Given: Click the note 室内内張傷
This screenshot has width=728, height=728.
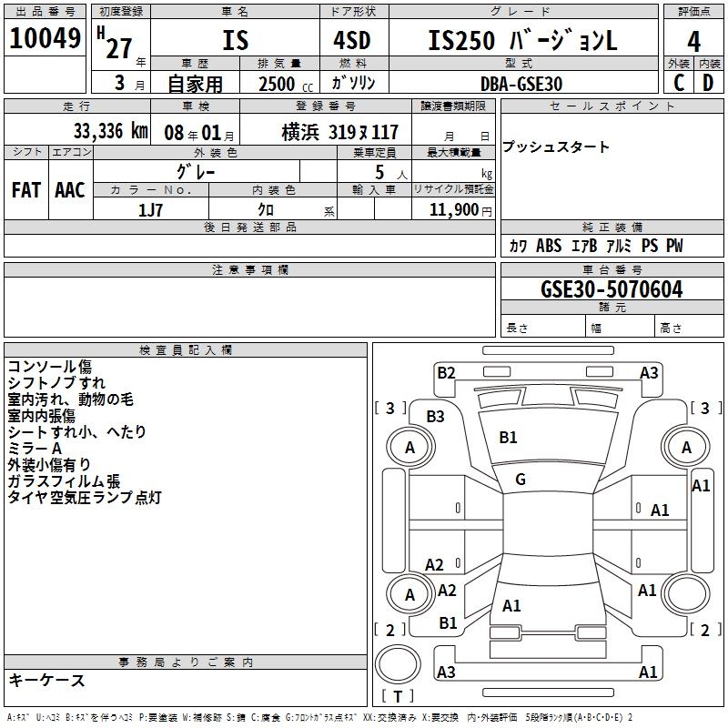Looking at the screenshot, I should (x=41, y=416).
